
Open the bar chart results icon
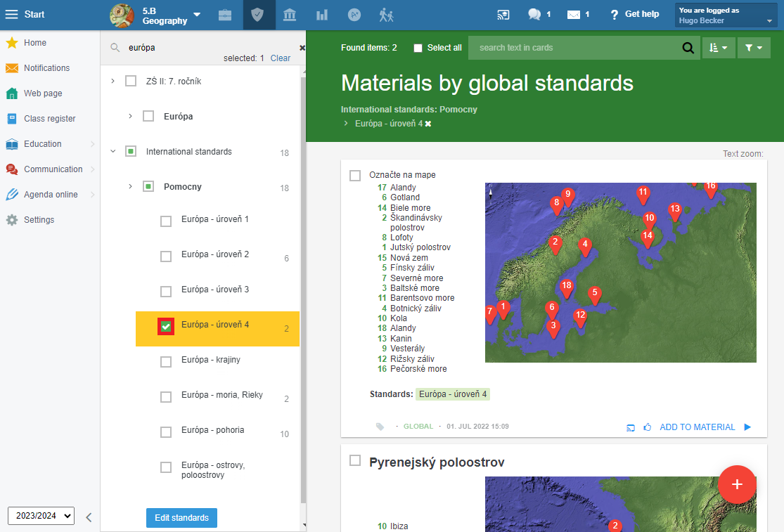coord(322,15)
